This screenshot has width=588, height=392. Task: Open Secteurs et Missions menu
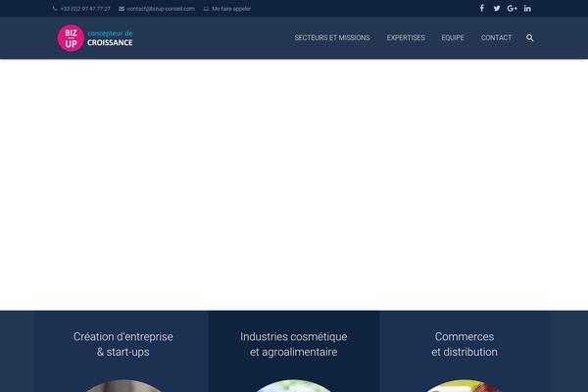point(332,38)
